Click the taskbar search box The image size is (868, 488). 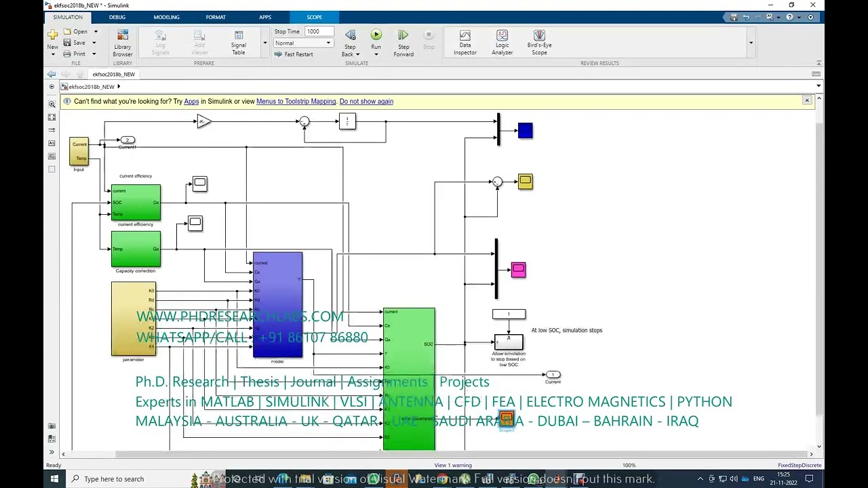(x=129, y=479)
